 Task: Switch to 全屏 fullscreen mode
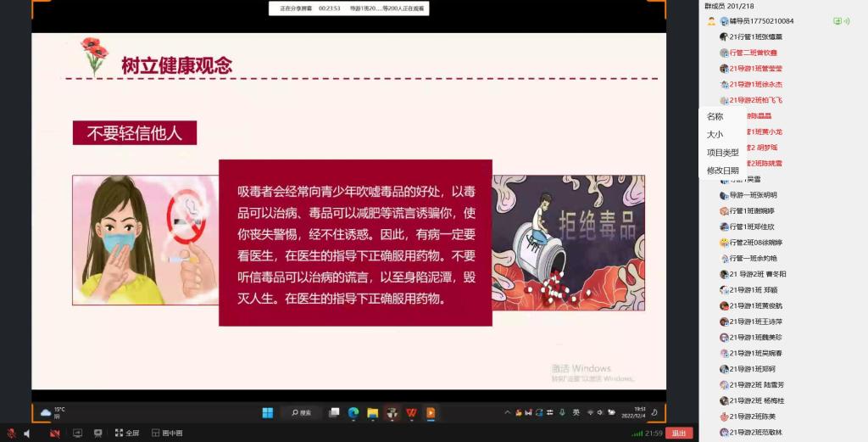pyautogui.click(x=126, y=434)
